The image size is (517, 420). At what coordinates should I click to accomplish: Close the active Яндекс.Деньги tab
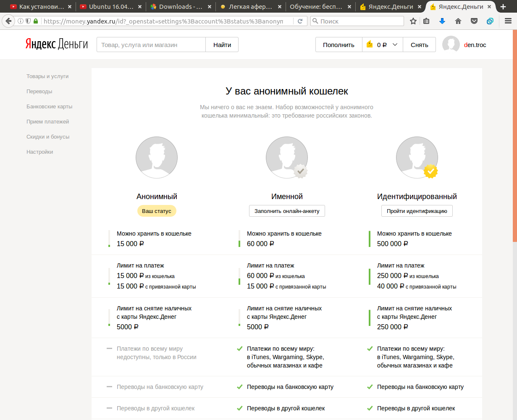(x=489, y=7)
